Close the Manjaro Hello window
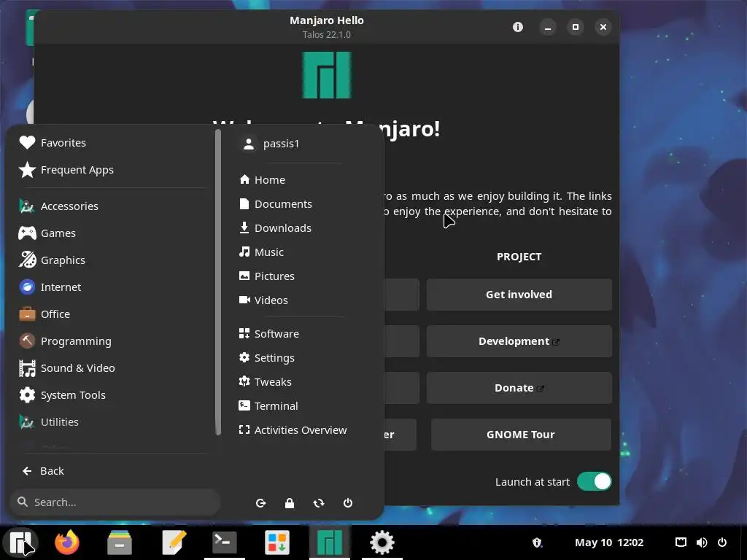The height and width of the screenshot is (560, 747). [603, 27]
